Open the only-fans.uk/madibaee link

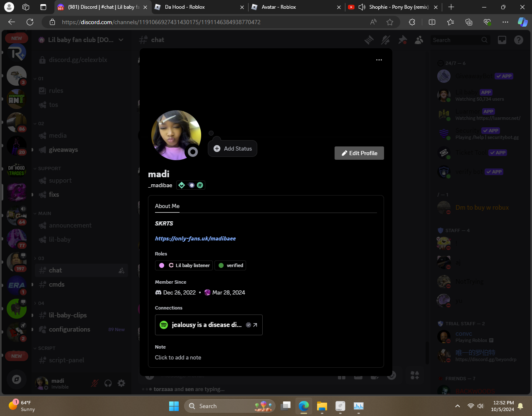pyautogui.click(x=195, y=238)
